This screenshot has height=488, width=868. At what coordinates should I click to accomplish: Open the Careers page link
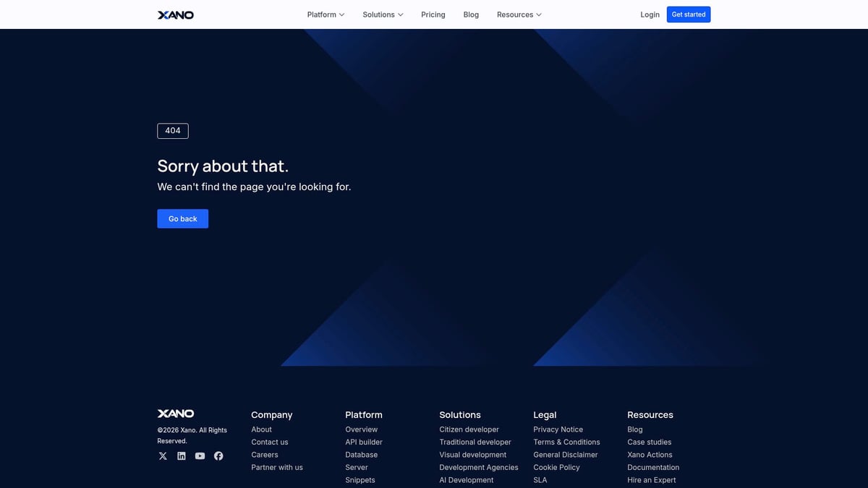tap(264, 454)
